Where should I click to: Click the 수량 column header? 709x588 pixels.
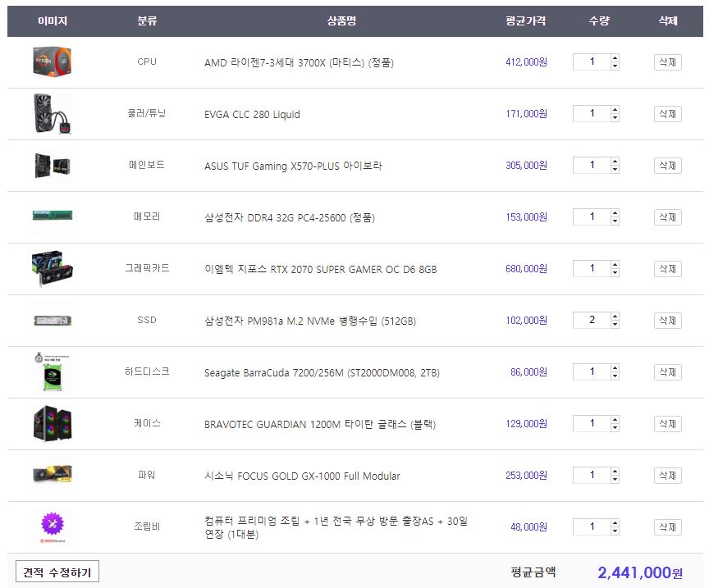click(x=599, y=21)
